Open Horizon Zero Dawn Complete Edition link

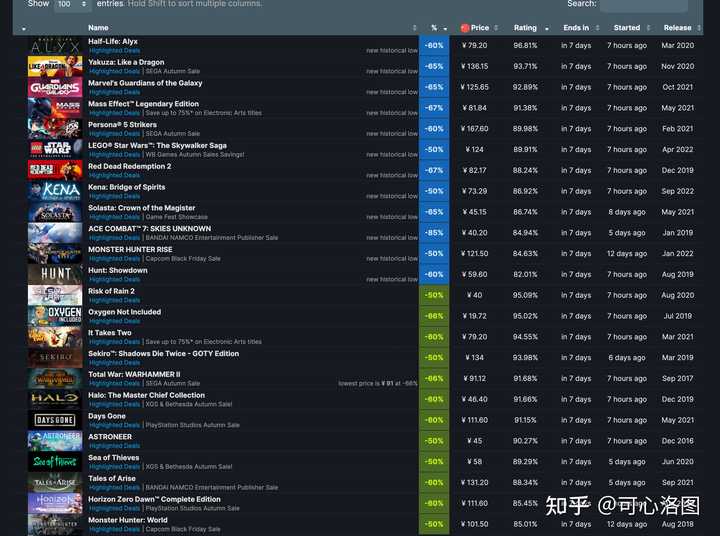154,499
